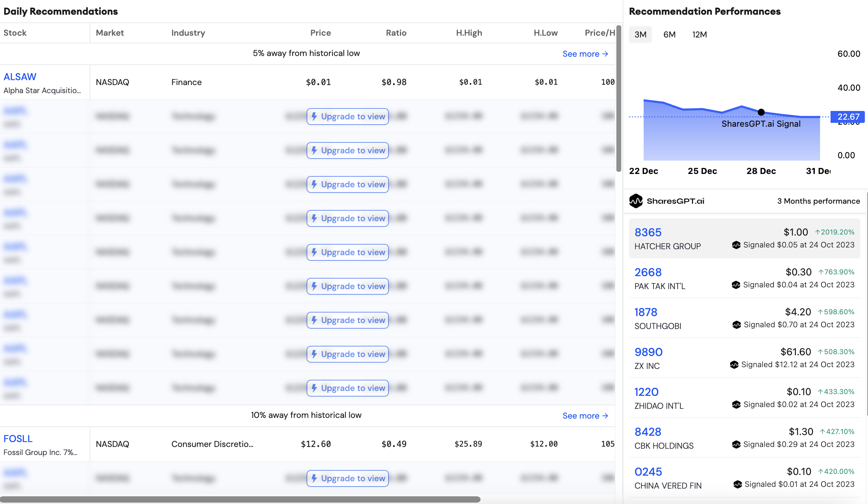Open stock 9890 ZX INC
The width and height of the screenshot is (868, 504).
pos(744,358)
